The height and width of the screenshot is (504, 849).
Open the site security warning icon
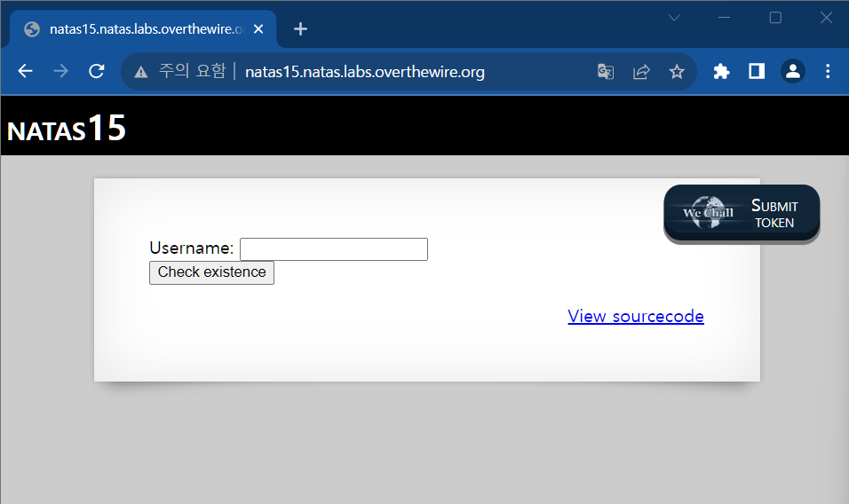click(x=141, y=71)
